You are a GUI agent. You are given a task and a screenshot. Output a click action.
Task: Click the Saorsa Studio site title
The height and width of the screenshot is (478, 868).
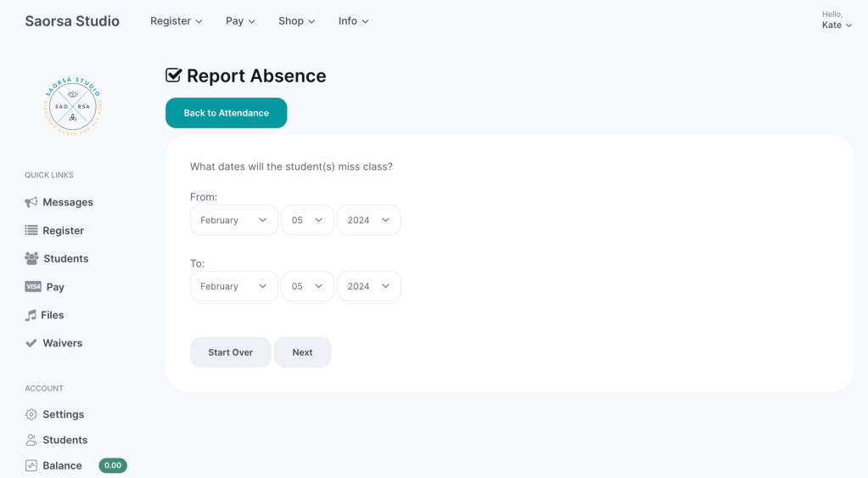(72, 21)
